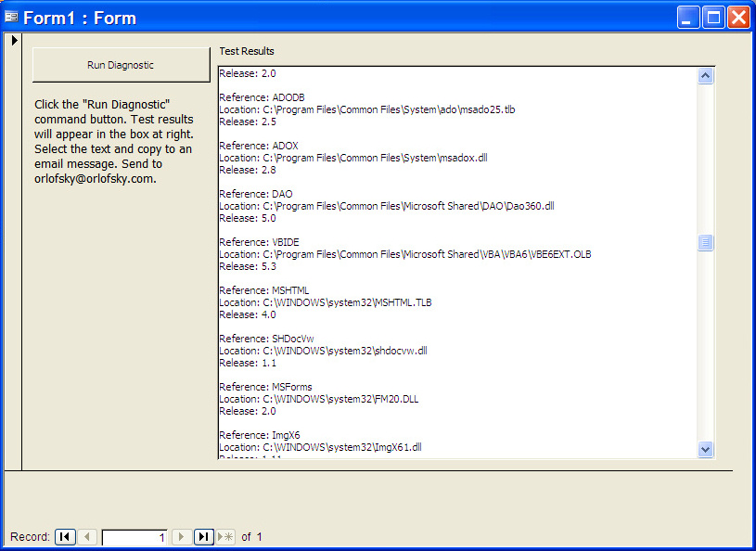Click previous record navigation arrow
The width and height of the screenshot is (756, 551).
tap(87, 536)
